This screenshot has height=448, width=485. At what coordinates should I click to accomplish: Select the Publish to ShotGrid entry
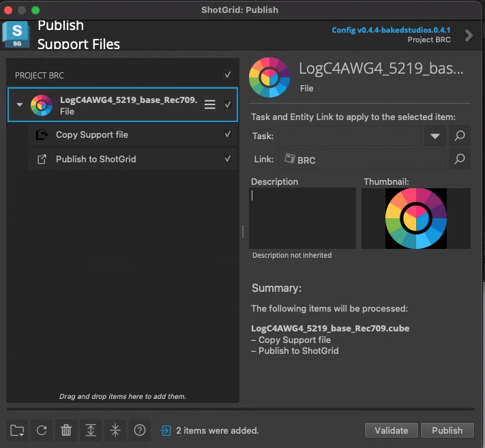(96, 159)
